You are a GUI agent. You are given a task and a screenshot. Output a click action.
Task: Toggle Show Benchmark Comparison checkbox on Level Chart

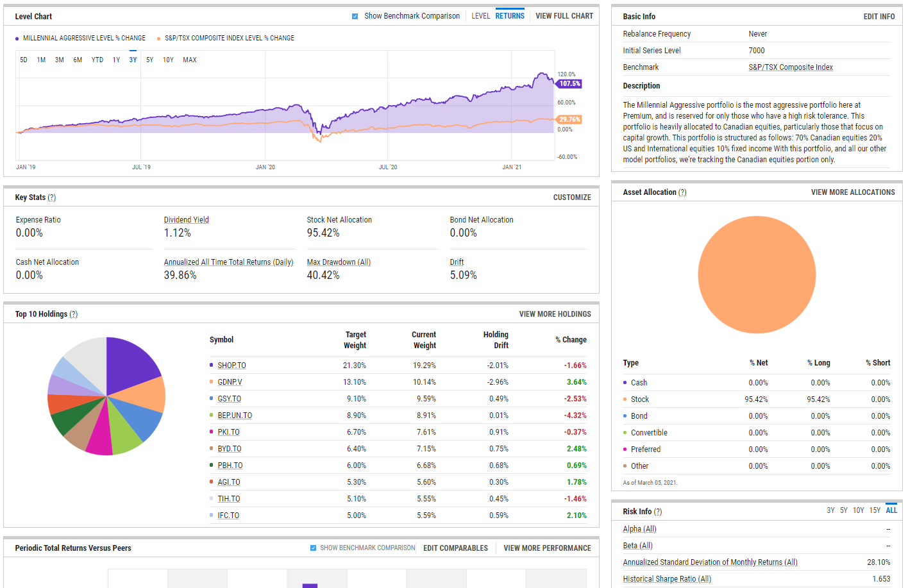tap(355, 17)
